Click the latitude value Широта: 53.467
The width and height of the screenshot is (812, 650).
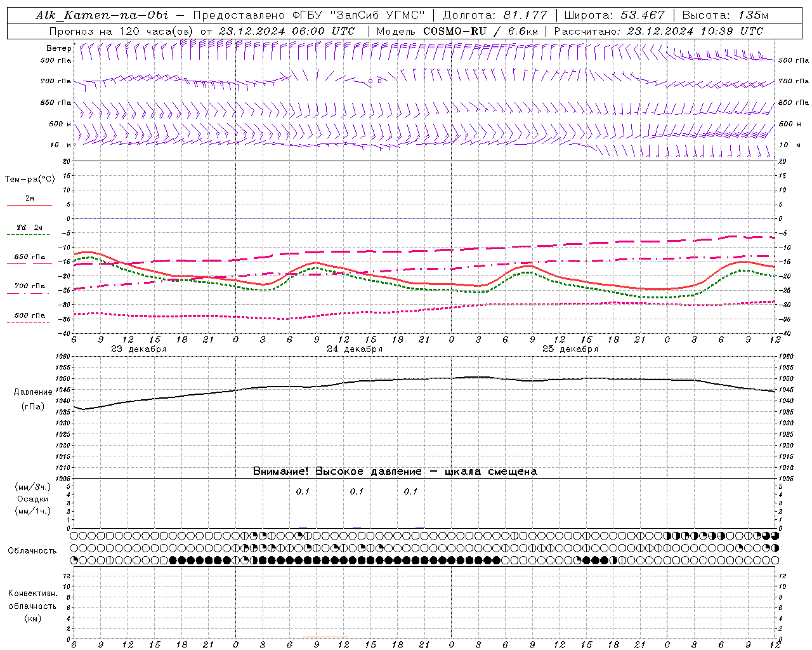614,15
